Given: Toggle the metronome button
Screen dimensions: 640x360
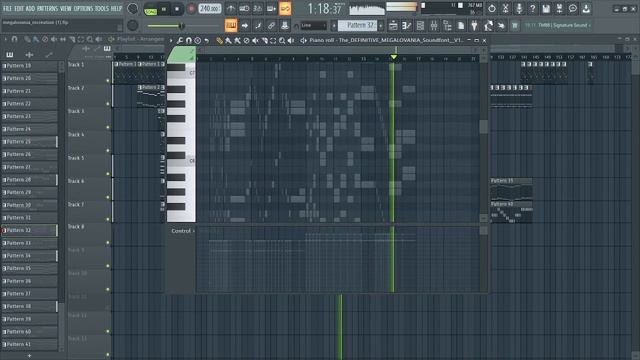Looking at the screenshot, I should 231,8.
